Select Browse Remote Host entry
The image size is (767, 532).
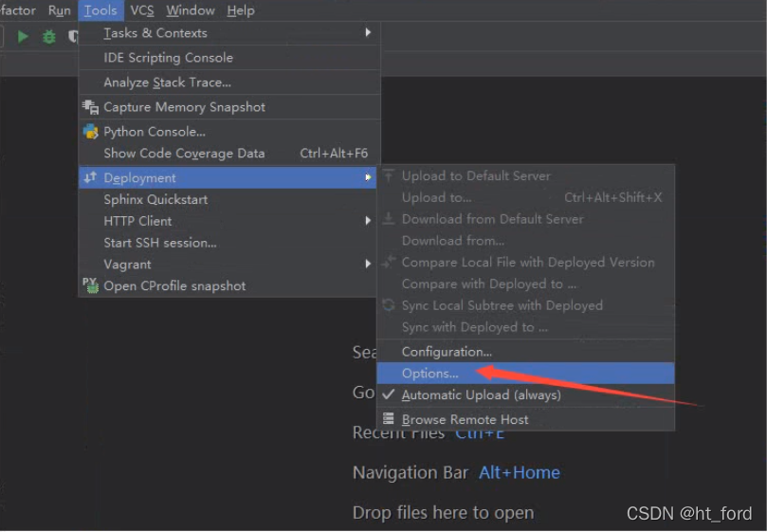tap(526, 419)
